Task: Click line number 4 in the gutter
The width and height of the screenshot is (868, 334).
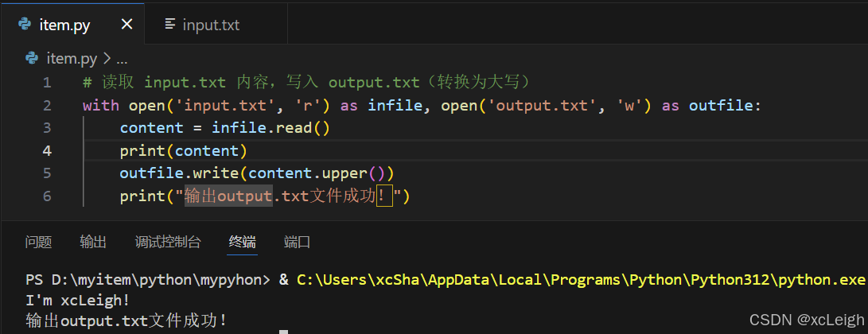Action: click(46, 151)
